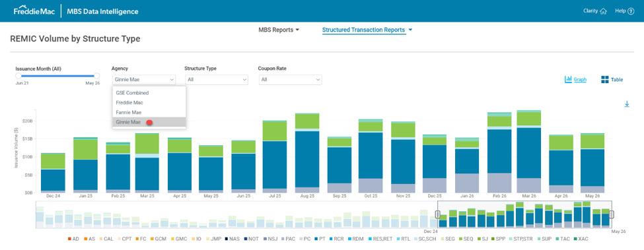
Task: Click the Issuance Month slider start handle
Action: 18,76
